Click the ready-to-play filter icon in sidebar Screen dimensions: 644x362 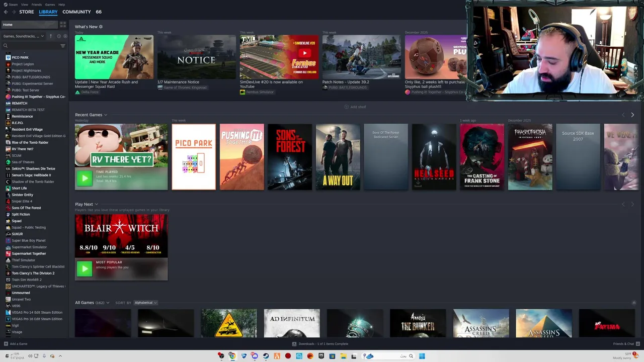pyautogui.click(x=65, y=36)
